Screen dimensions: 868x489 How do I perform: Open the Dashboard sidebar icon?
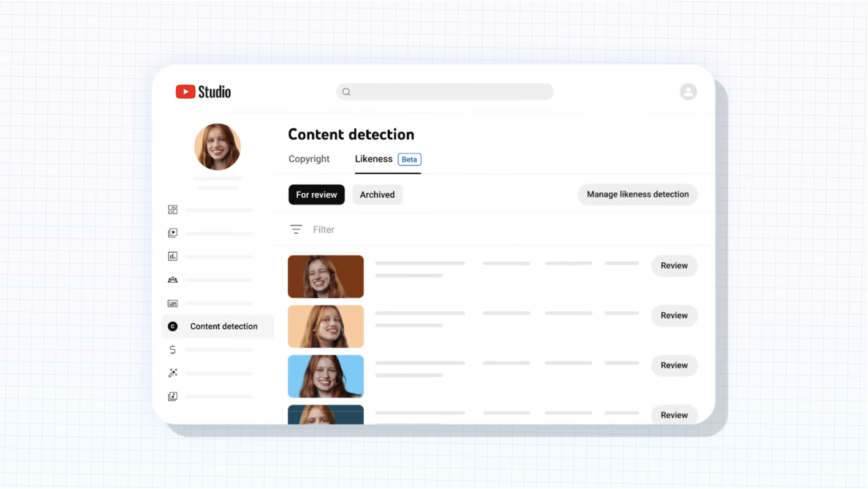click(173, 209)
